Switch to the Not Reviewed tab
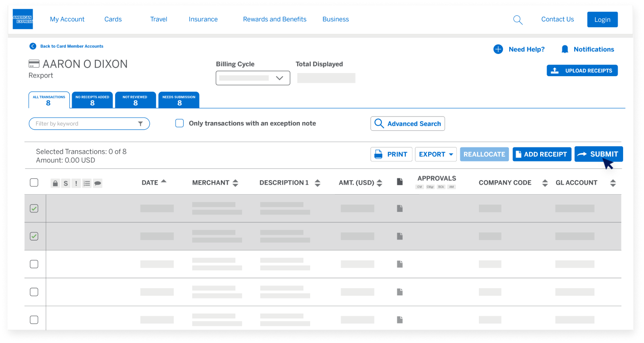The height and width of the screenshot is (343, 644). pyautogui.click(x=135, y=100)
